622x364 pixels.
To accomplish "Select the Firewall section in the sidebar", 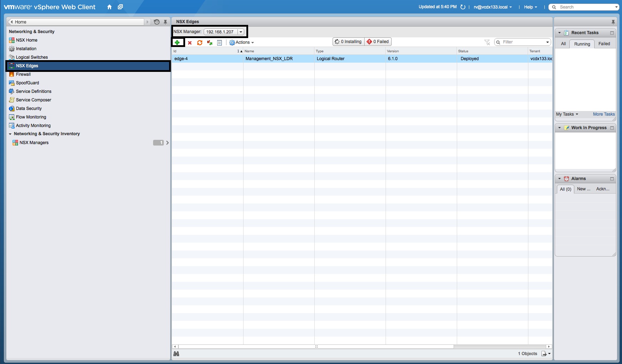I will coord(24,74).
